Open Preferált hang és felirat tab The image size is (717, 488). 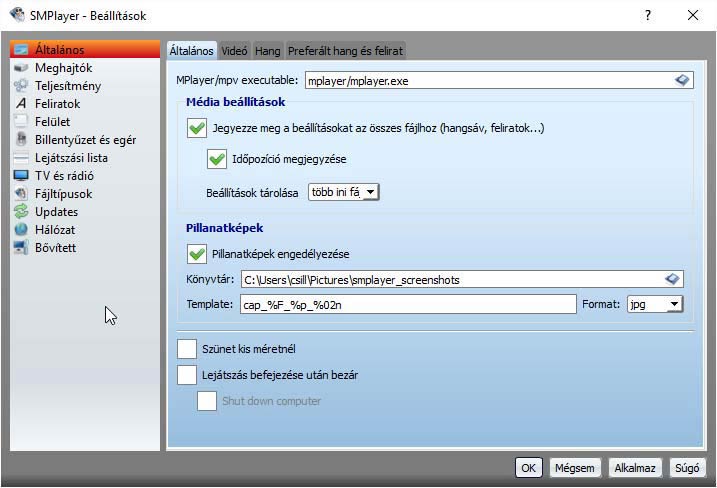[345, 51]
